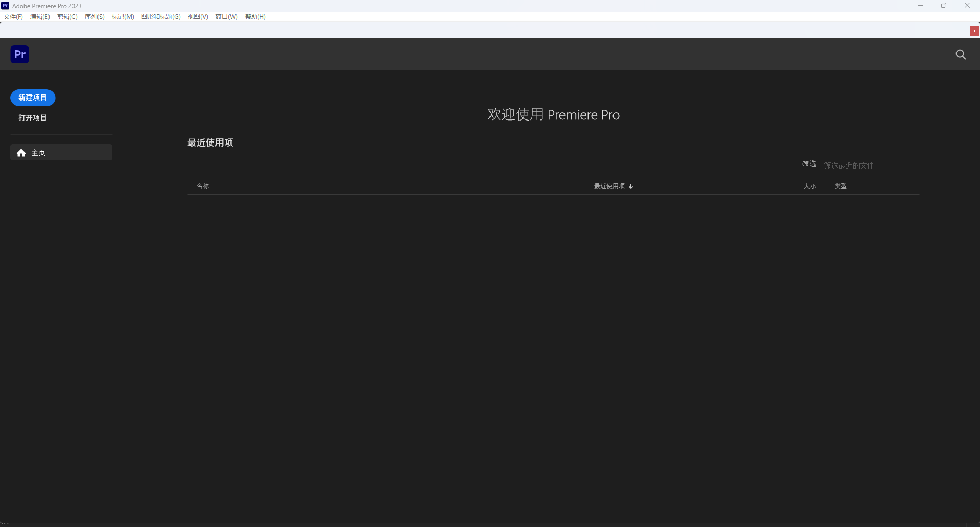The width and height of the screenshot is (980, 527).
Task: Open the 序列(S) menu
Action: coord(94,17)
